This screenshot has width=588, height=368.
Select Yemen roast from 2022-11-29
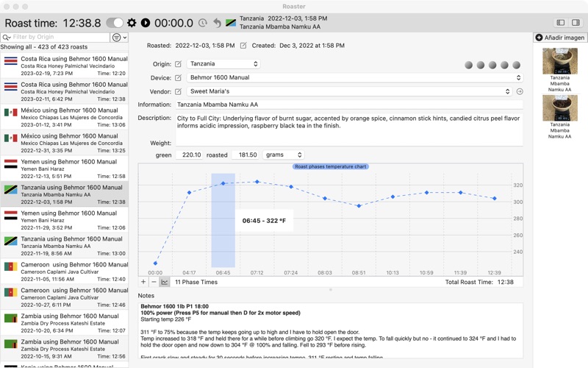click(x=64, y=220)
